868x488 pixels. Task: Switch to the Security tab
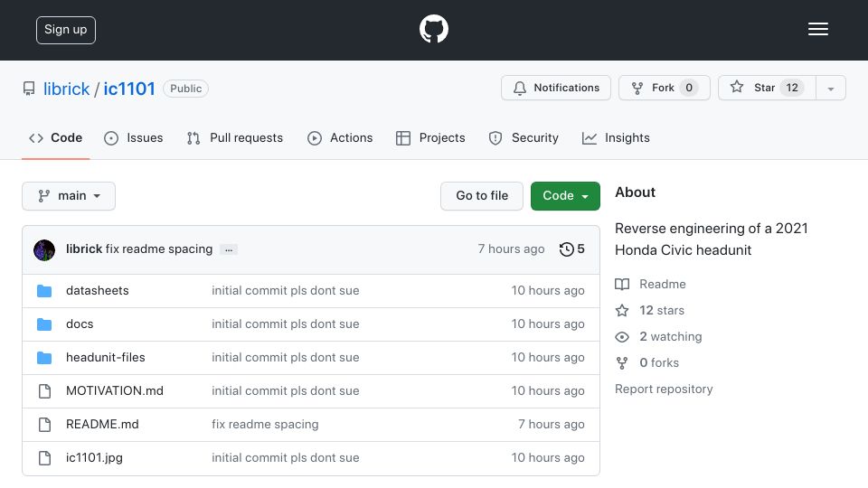[x=524, y=137]
